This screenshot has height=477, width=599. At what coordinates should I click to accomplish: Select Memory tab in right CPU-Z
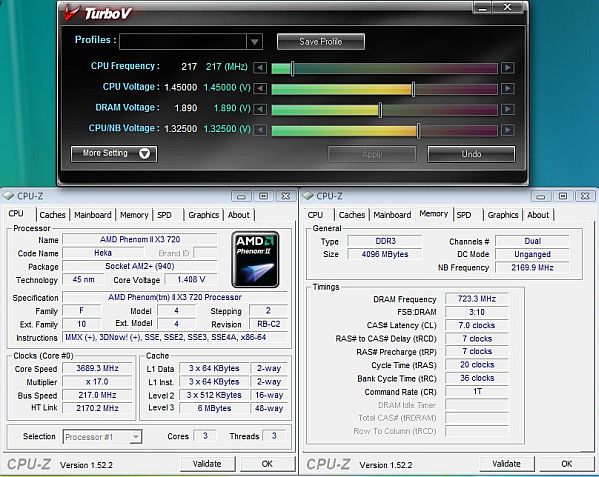point(434,214)
